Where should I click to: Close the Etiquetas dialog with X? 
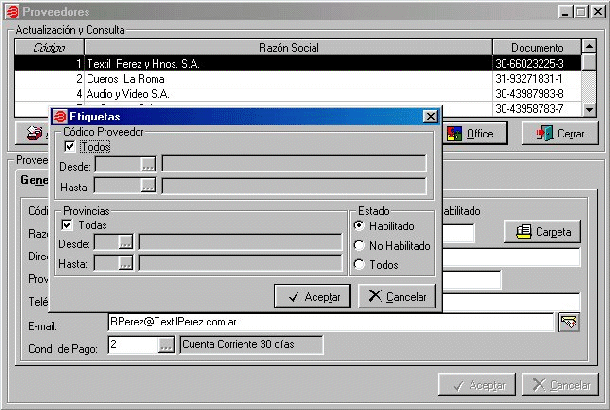pyautogui.click(x=430, y=117)
